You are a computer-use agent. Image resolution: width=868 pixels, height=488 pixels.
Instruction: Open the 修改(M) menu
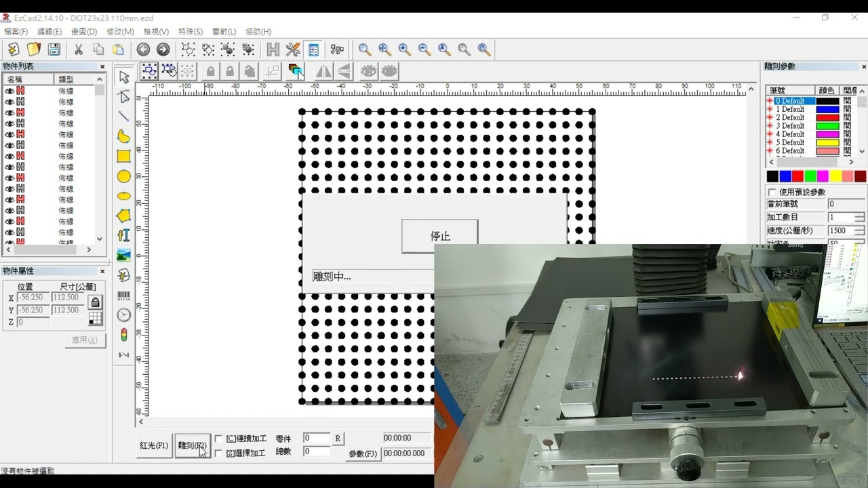tap(120, 32)
